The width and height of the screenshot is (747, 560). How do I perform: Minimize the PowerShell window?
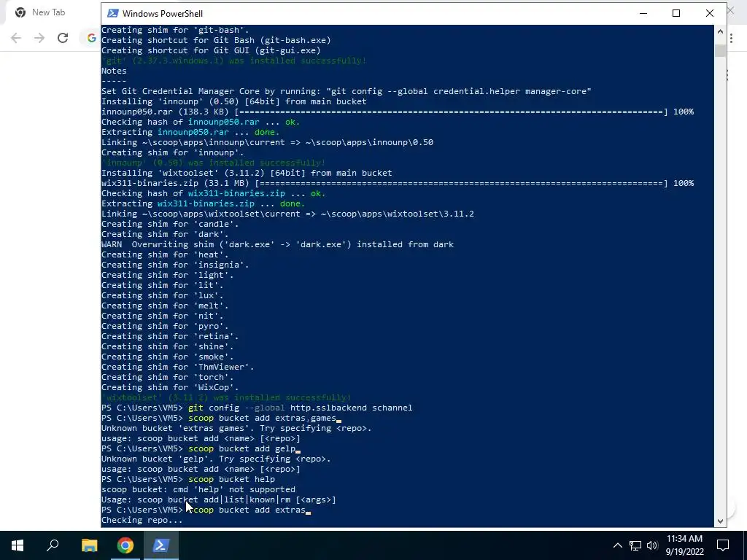click(643, 13)
